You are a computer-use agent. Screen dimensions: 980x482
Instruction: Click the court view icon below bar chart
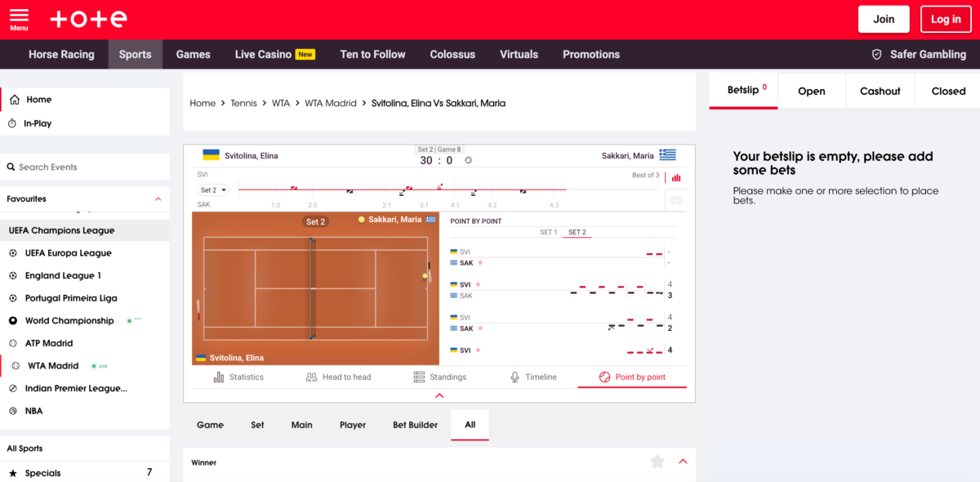tap(676, 199)
